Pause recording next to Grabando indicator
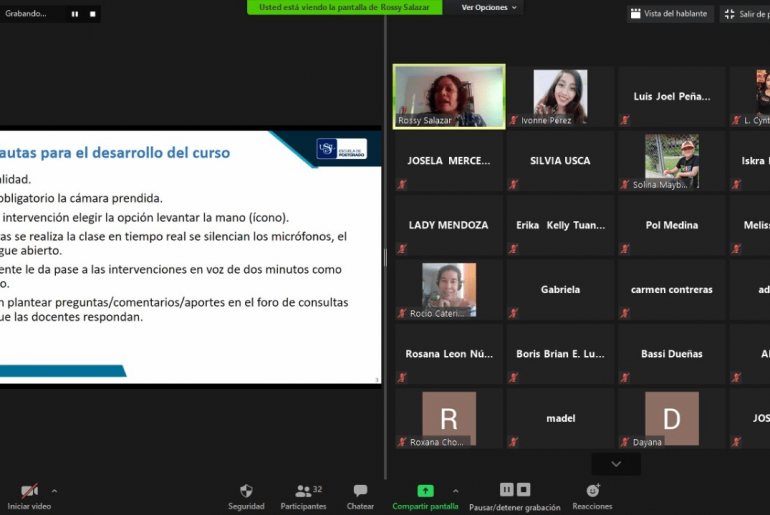 click(75, 14)
